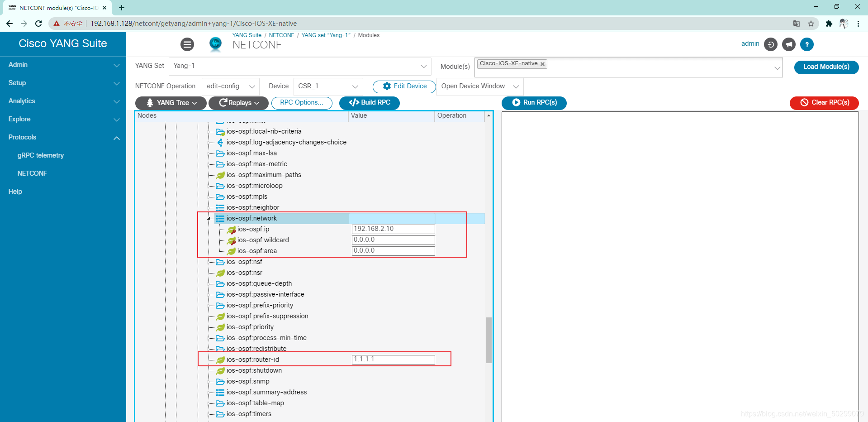Open the Replays dropdown button
The width and height of the screenshot is (868, 422).
tap(239, 103)
